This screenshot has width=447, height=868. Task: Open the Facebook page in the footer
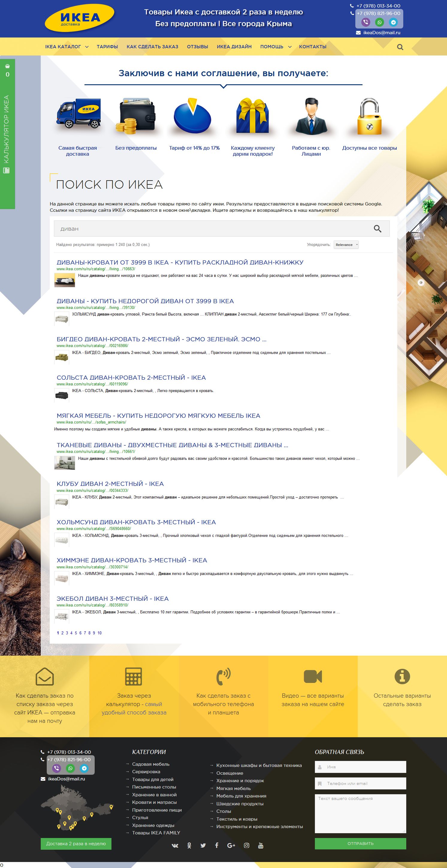(217, 846)
